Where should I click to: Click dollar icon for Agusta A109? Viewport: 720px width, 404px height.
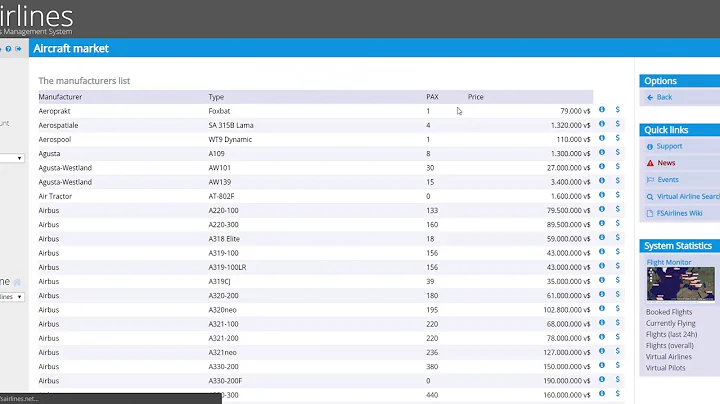coord(618,152)
